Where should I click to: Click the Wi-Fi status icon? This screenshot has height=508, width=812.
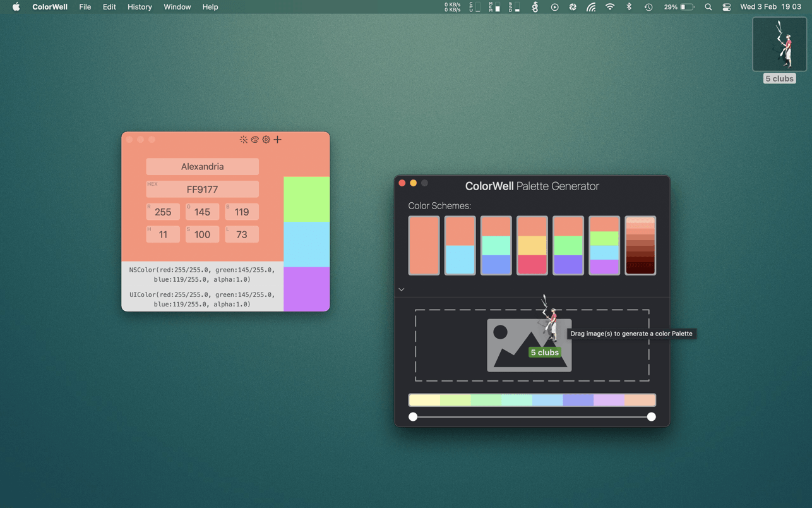click(609, 7)
